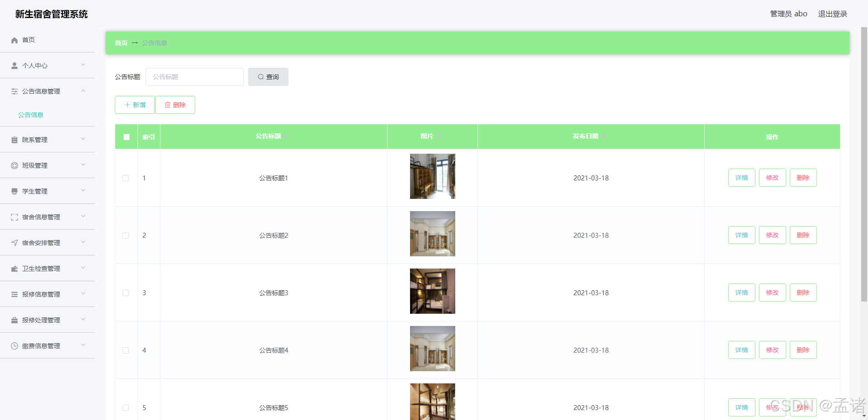
Task: Expand the 个人中心 menu chevron
Action: [83, 65]
